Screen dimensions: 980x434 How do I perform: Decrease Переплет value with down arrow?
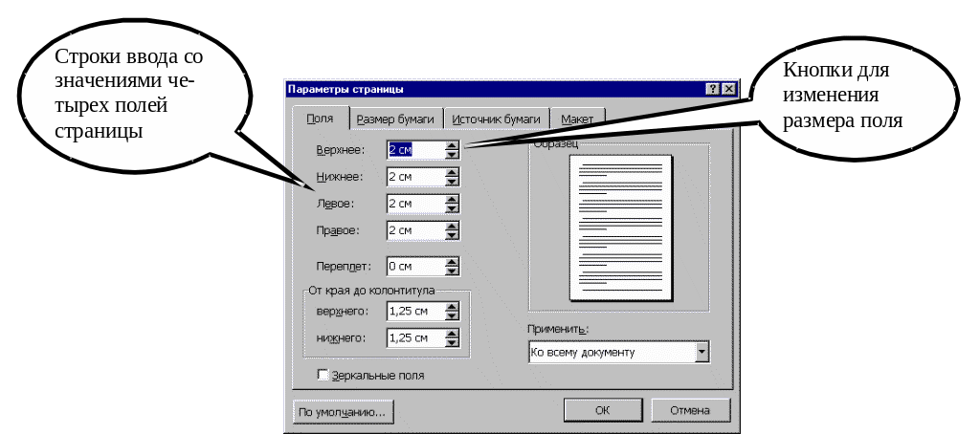tap(453, 271)
